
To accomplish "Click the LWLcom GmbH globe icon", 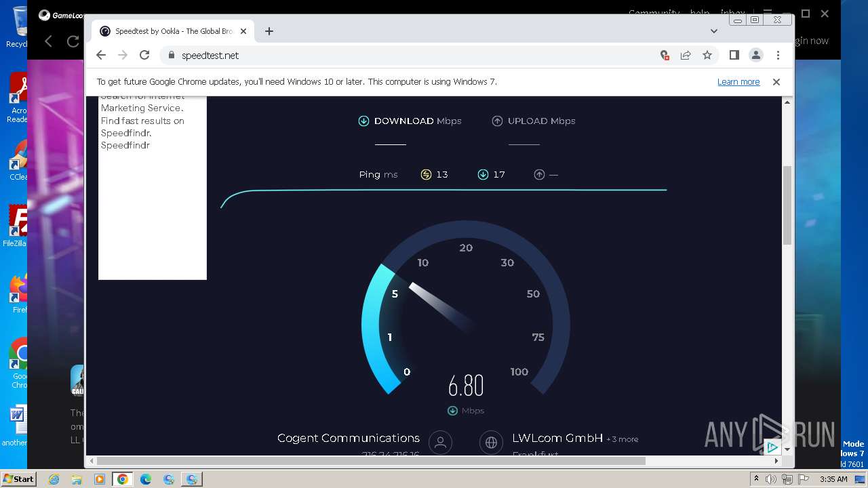I will (491, 443).
